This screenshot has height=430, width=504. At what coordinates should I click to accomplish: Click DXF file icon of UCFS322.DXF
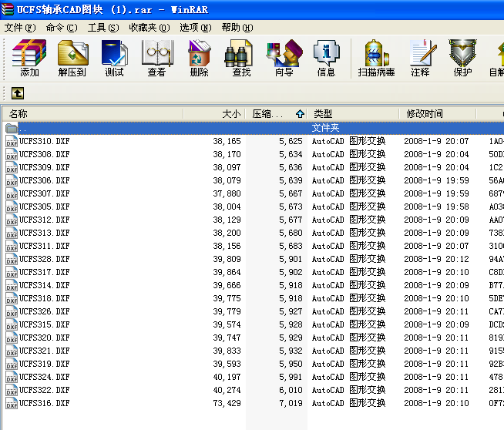point(12,390)
